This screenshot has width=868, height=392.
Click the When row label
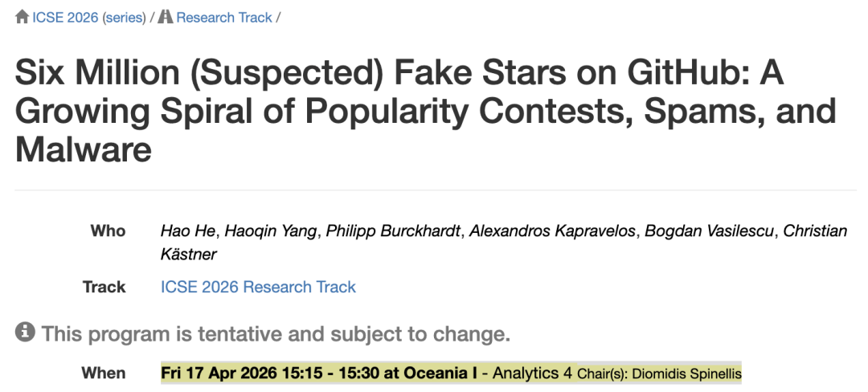tap(104, 374)
